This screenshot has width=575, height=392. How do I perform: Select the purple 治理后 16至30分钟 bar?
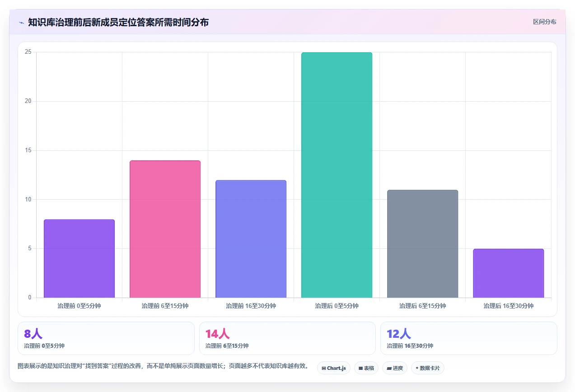[508, 273]
